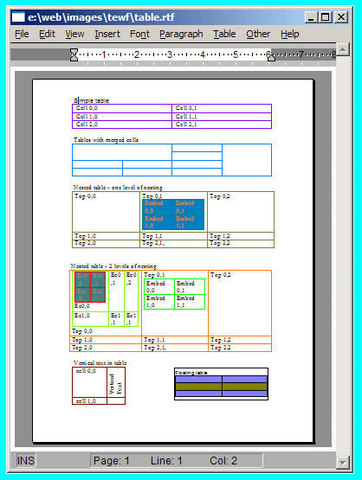Click inside Cell 0,1 of simple table
The image size is (362, 480).
click(x=222, y=108)
